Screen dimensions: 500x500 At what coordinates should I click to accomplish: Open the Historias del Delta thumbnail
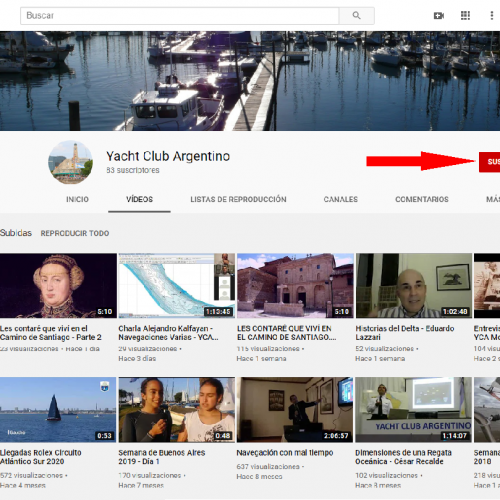(414, 286)
